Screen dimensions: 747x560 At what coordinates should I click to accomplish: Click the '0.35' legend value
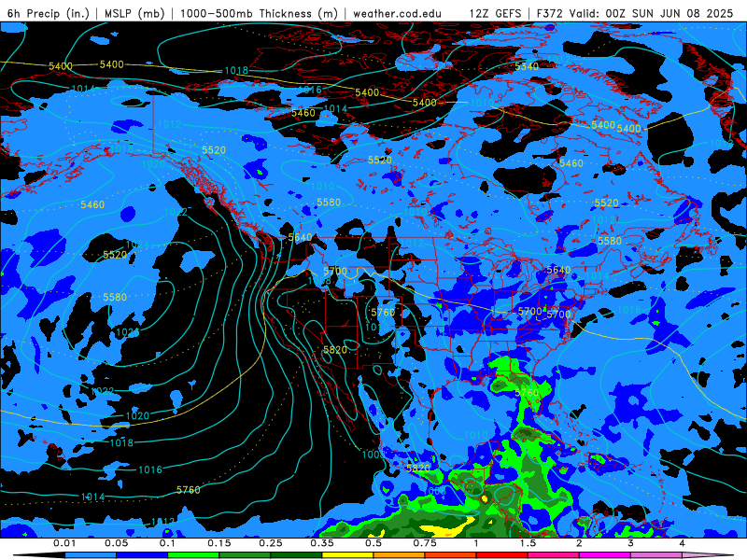(x=322, y=543)
